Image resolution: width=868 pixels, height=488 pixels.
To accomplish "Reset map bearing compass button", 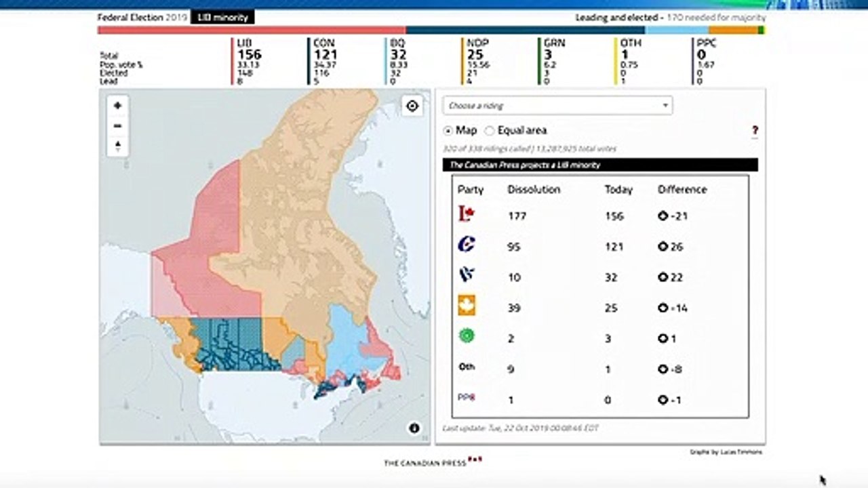I will pos(118,146).
